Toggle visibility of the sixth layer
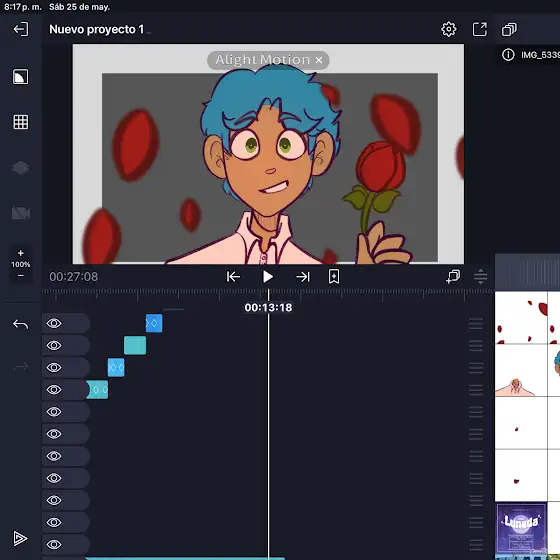The image size is (560, 560). tap(54, 434)
